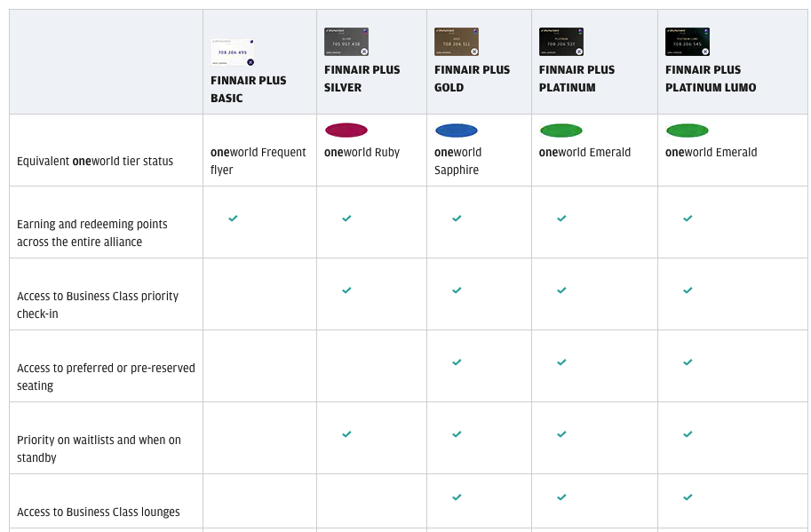Click the blue oneworld Sapphire oval

click(457, 131)
